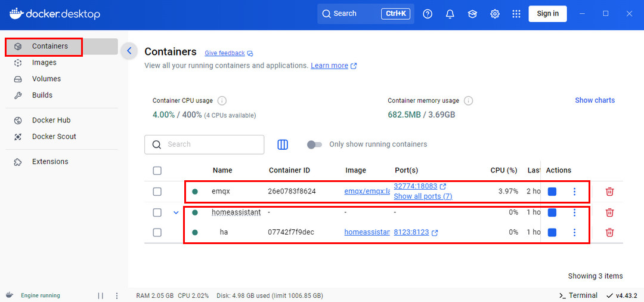Open the emqx/emqx image link
This screenshot has width=644, height=302.
(367, 192)
